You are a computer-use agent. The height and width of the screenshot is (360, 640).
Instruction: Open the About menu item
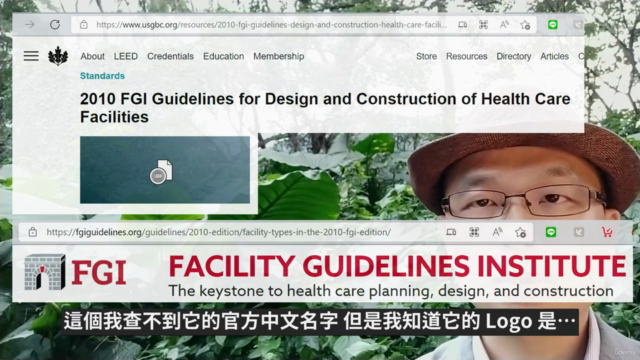[92, 56]
